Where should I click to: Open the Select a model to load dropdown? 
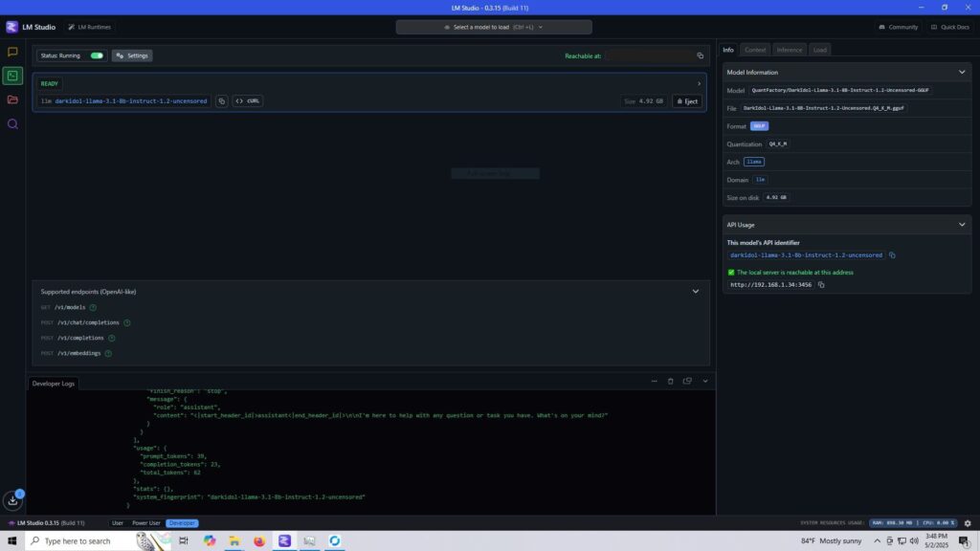494,27
